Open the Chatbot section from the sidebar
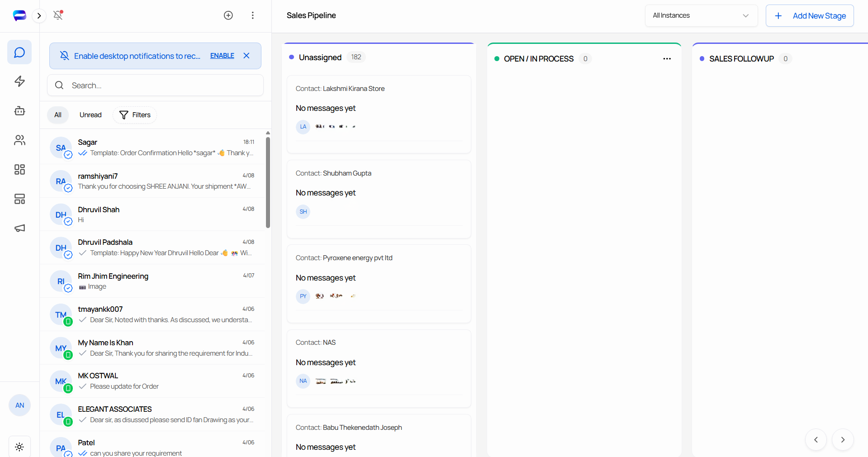 tap(19, 111)
